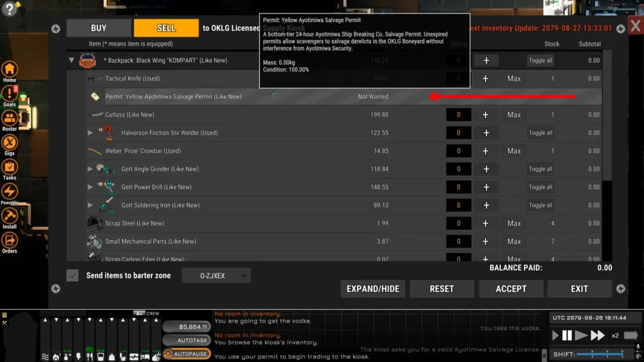
Task: Click the fast-forward double arrow control
Action: click(597, 336)
